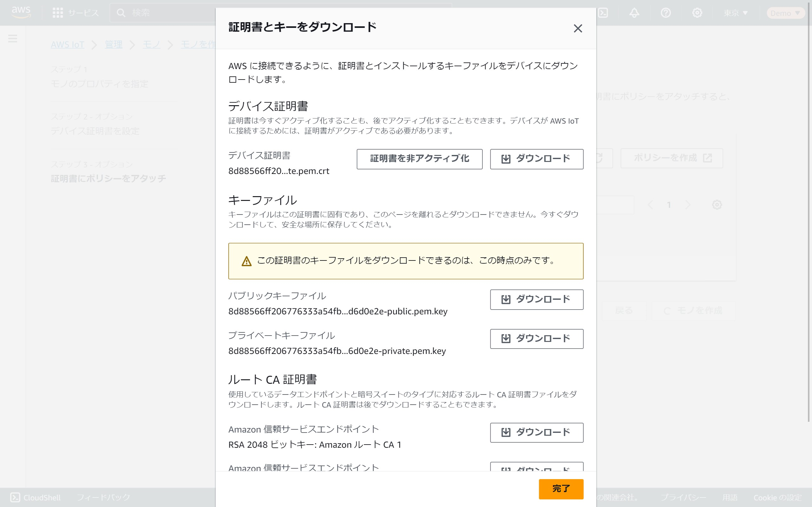Download the public key file
812x507 pixels.
click(536, 299)
